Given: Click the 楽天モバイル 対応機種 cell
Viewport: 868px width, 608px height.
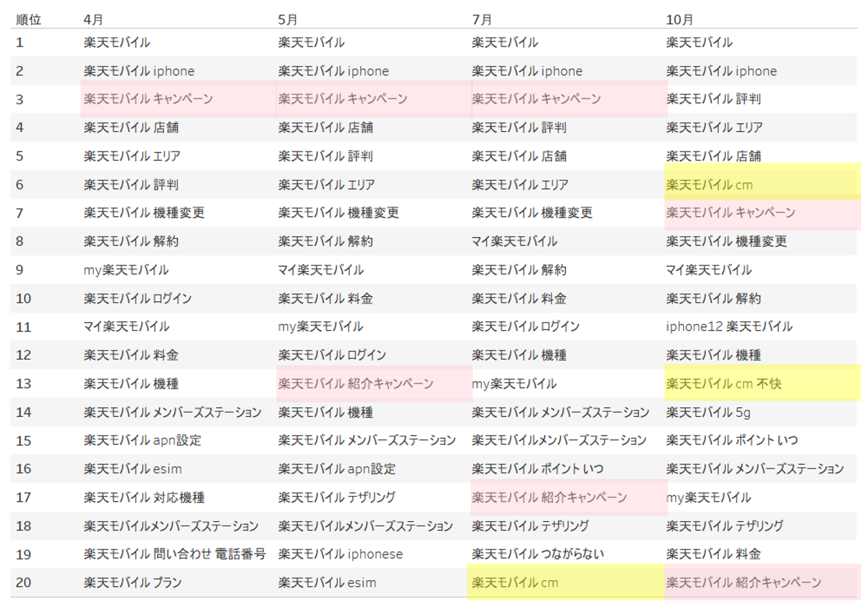Looking at the screenshot, I should click(144, 498).
